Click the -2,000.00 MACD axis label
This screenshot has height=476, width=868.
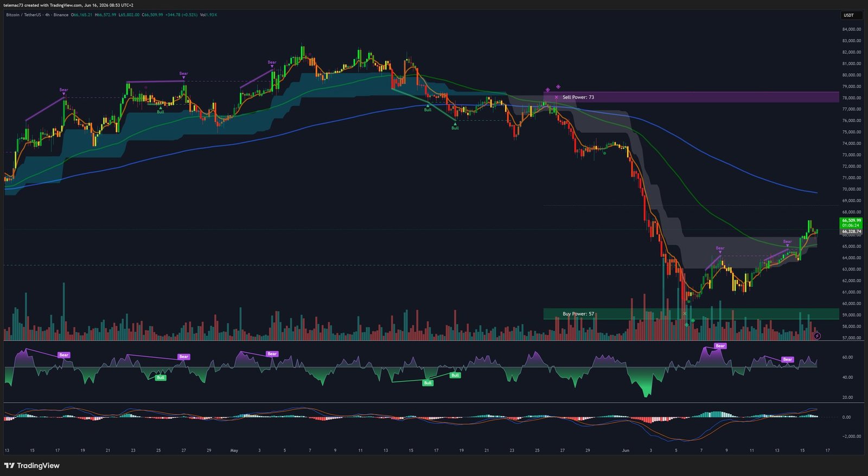[851, 436]
